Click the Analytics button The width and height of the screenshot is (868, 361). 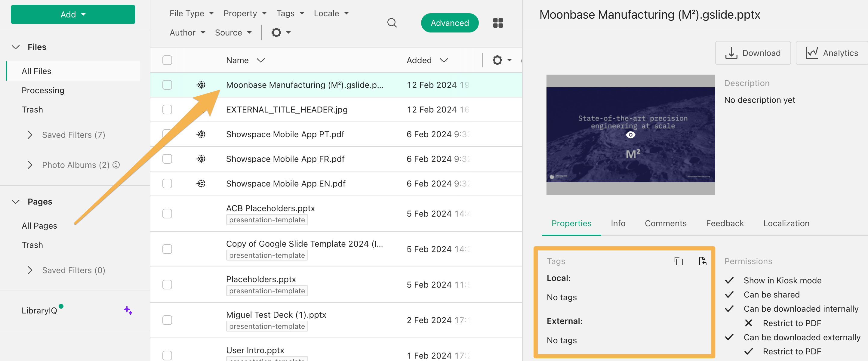click(832, 53)
